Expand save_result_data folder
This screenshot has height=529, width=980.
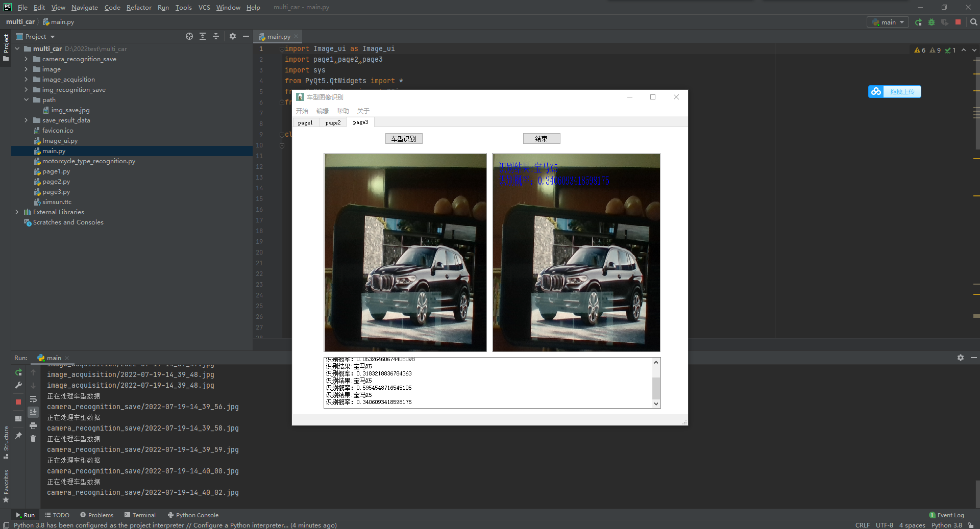[26, 120]
